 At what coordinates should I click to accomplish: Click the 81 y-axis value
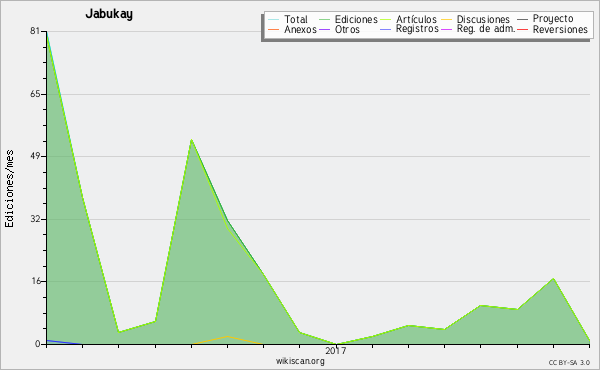pos(35,31)
